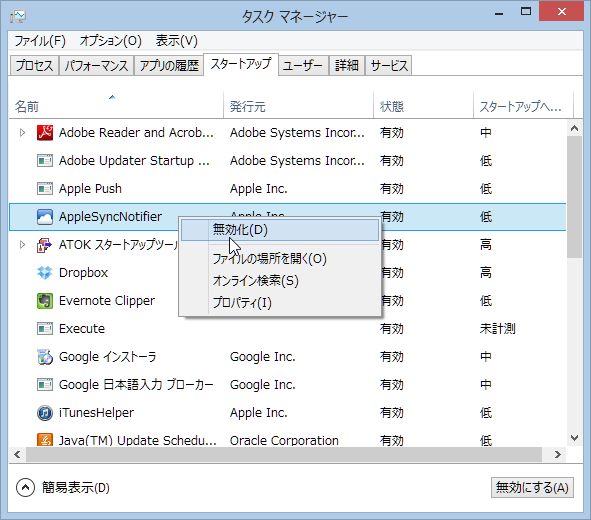Click the Task Manager title bar icon
The height and width of the screenshot is (520, 591).
pos(18,16)
